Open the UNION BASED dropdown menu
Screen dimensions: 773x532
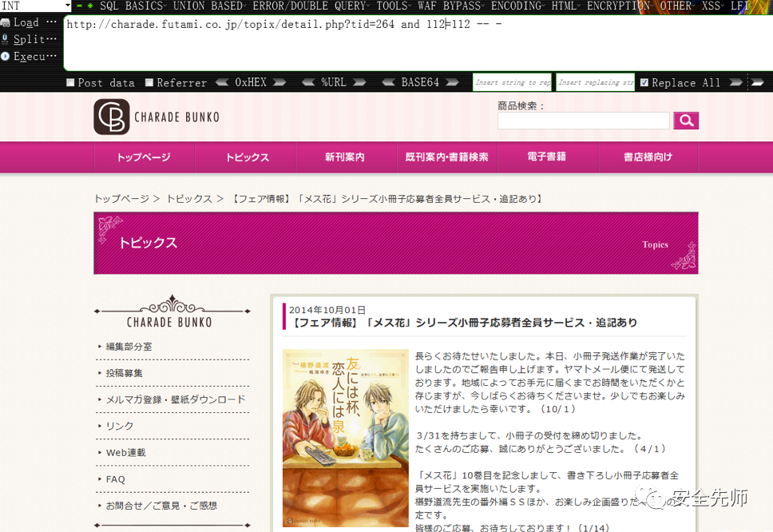(209, 6)
